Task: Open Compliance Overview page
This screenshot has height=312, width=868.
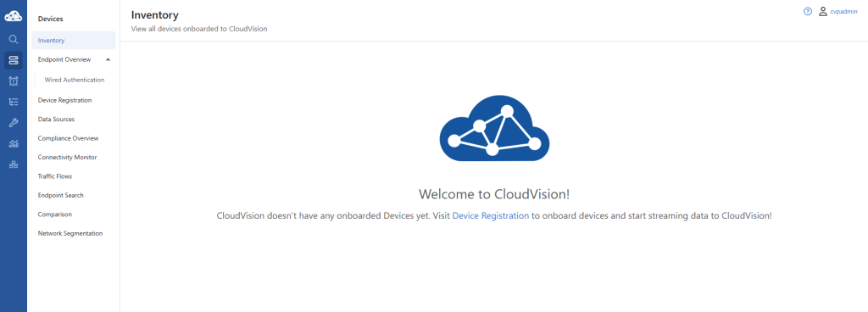Action: click(68, 138)
